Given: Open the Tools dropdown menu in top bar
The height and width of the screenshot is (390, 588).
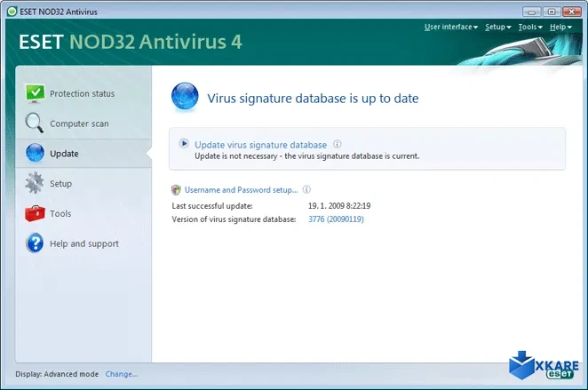Looking at the screenshot, I should click(x=530, y=27).
